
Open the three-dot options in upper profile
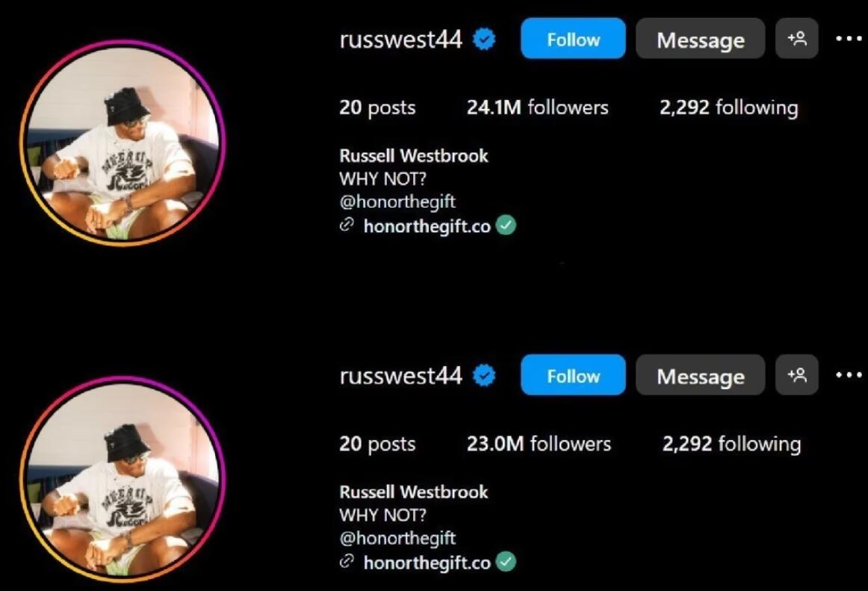849,39
